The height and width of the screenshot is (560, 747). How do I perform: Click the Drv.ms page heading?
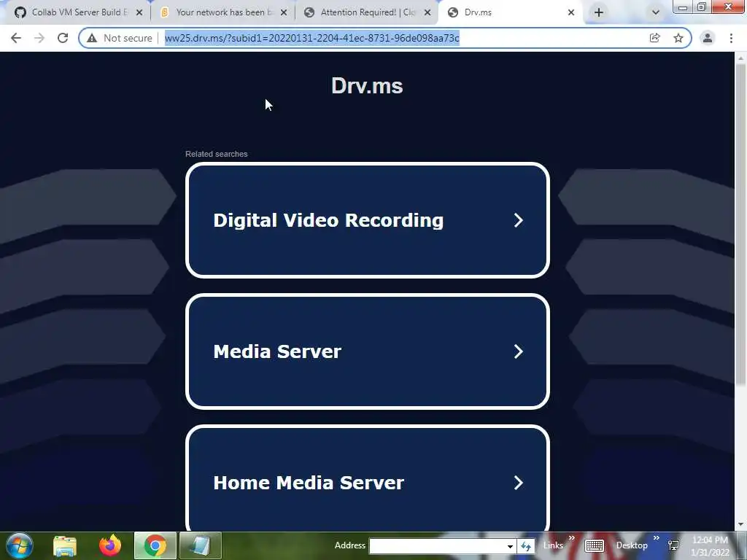point(367,86)
